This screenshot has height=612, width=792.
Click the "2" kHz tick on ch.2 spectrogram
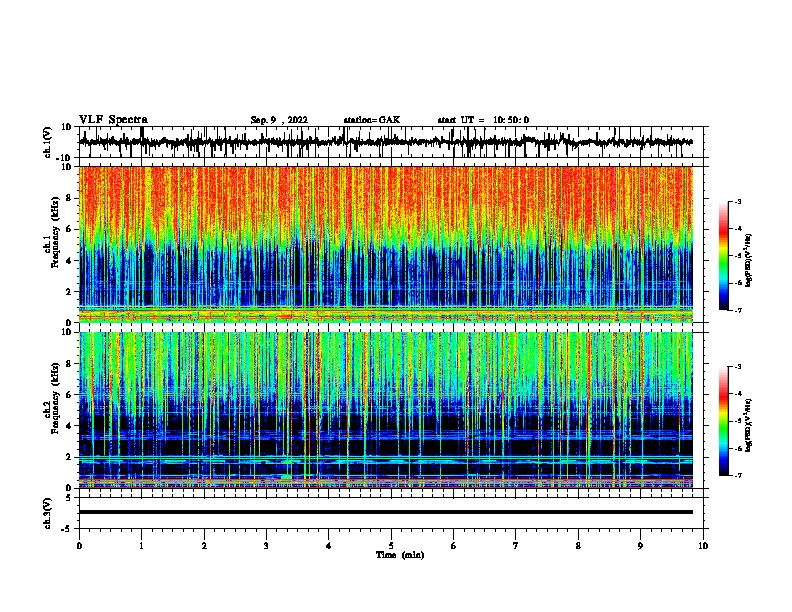[x=69, y=457]
